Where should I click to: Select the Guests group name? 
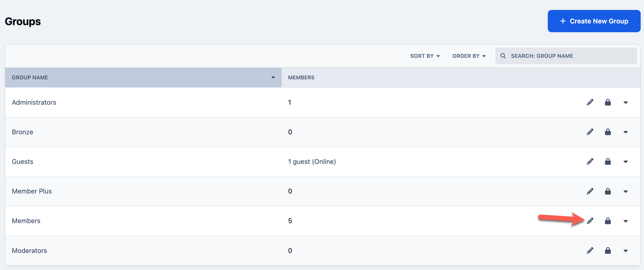pos(22,162)
